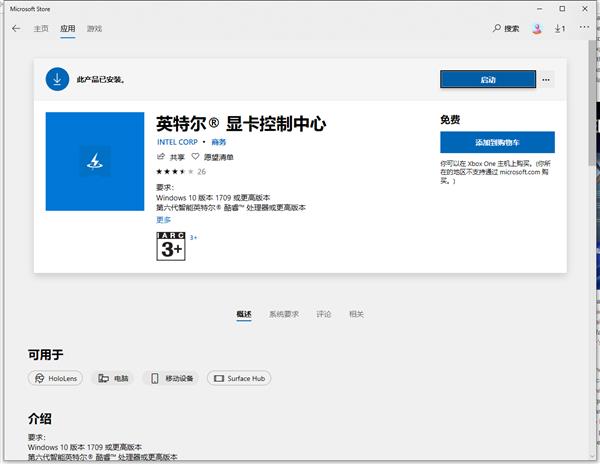Switch to the 游戏 tab

click(x=94, y=29)
